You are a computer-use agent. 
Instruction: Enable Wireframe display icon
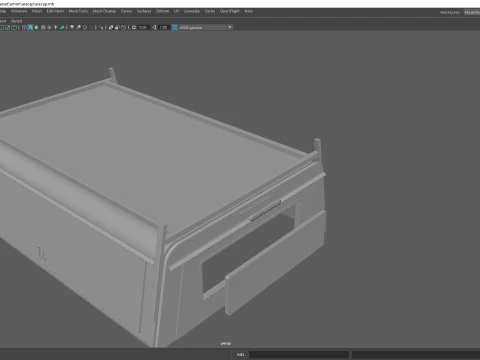[24, 27]
